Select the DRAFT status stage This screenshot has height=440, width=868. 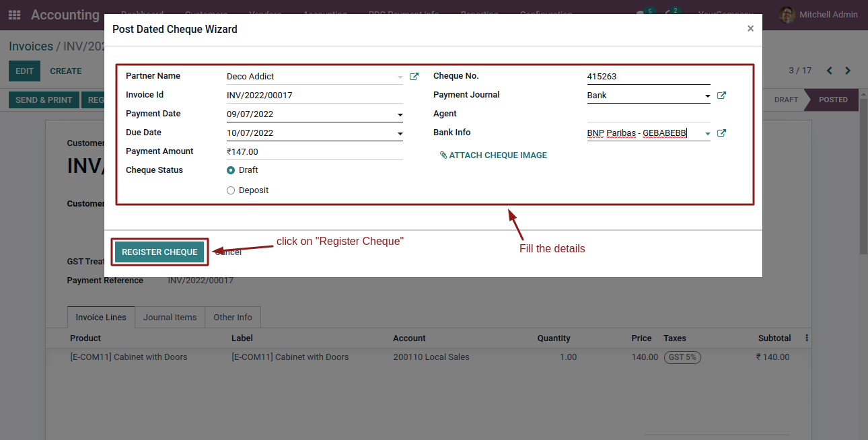tap(786, 100)
